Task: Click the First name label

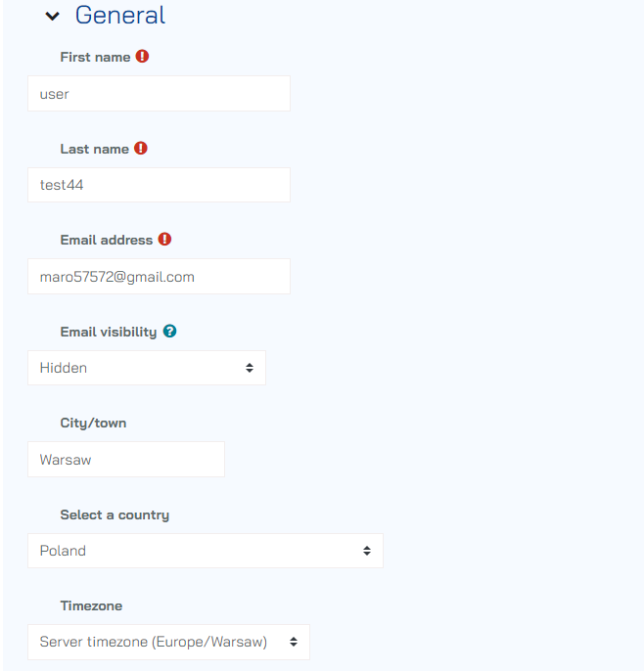Action: pyautogui.click(x=95, y=57)
